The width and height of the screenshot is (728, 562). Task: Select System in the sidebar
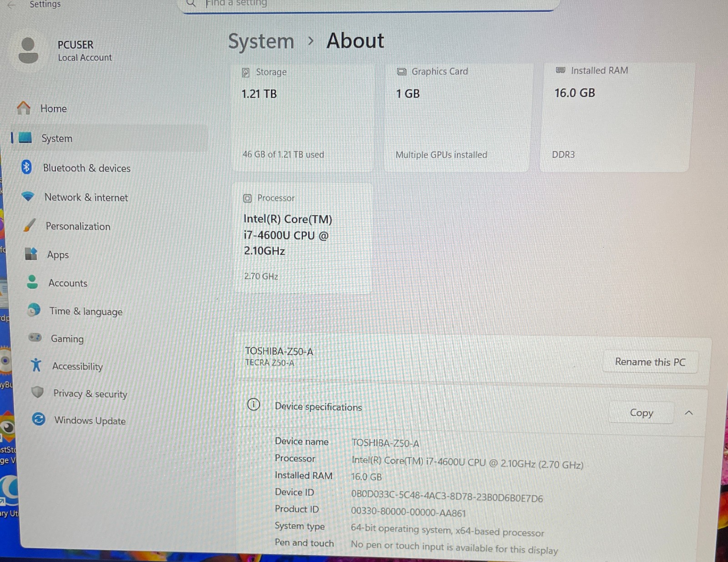tap(109, 138)
